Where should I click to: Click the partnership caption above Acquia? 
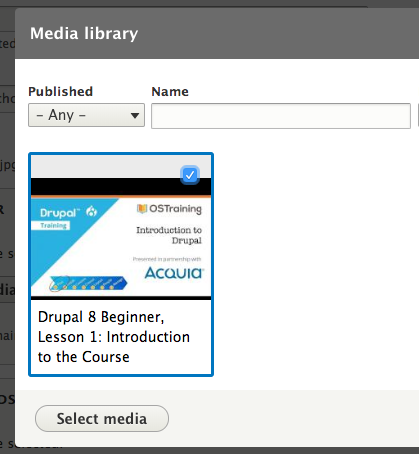[167, 259]
